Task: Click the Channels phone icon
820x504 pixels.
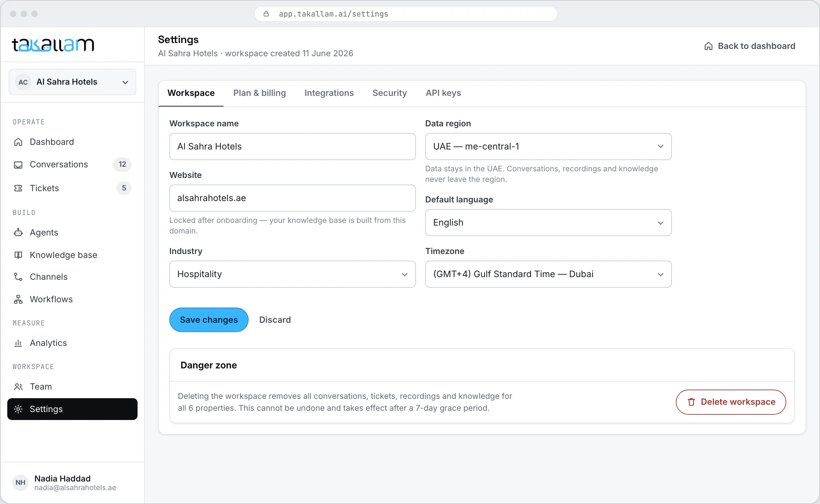Action: [18, 277]
